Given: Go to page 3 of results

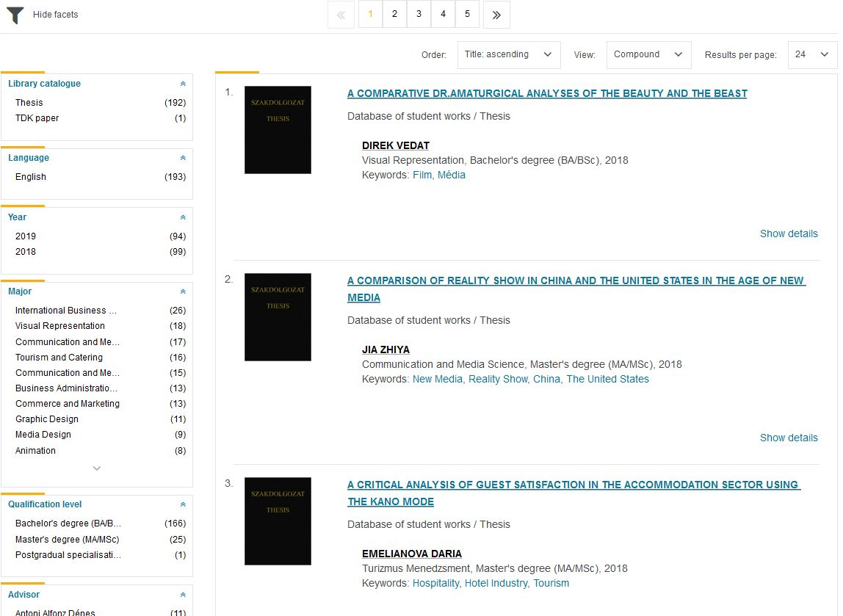Looking at the screenshot, I should tap(419, 14).
